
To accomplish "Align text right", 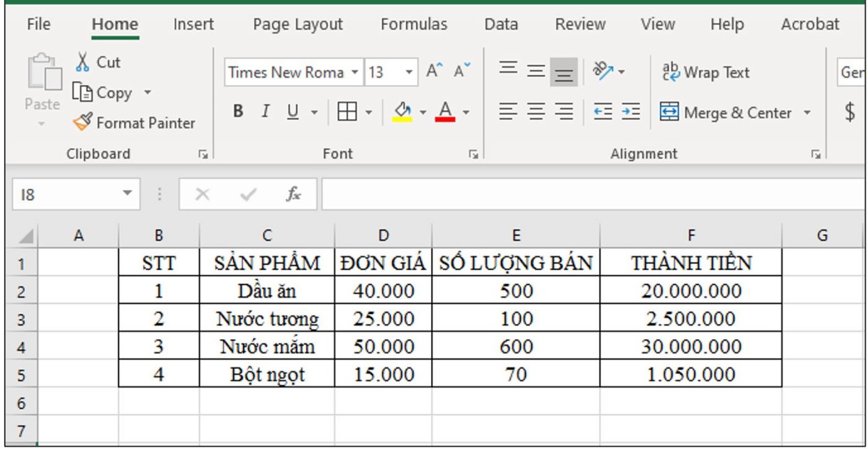I will pyautogui.click(x=564, y=113).
